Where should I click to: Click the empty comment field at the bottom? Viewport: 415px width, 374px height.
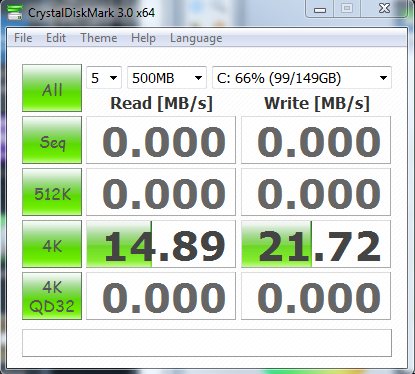coord(207,343)
